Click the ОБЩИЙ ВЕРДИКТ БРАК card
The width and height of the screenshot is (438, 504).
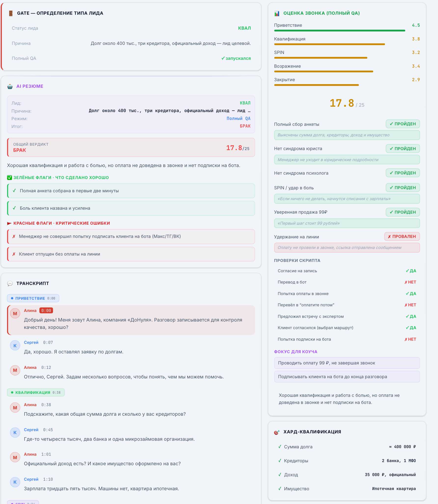tap(131, 147)
